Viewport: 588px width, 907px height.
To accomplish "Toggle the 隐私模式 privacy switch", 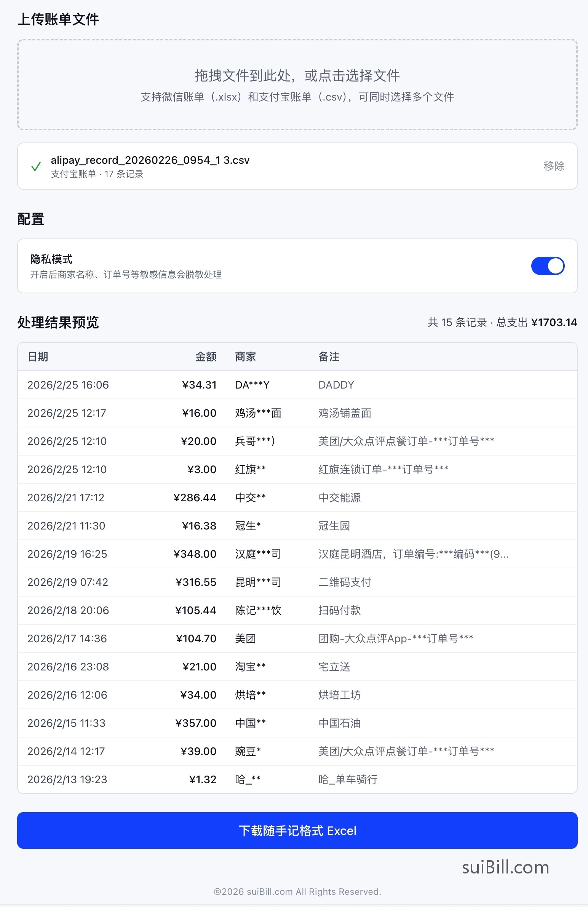I will click(x=547, y=266).
